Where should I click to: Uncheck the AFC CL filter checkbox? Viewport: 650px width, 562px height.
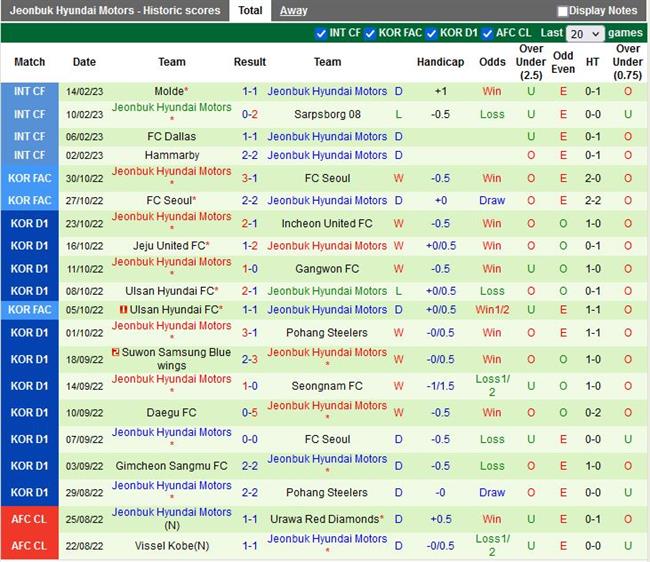click(x=488, y=33)
